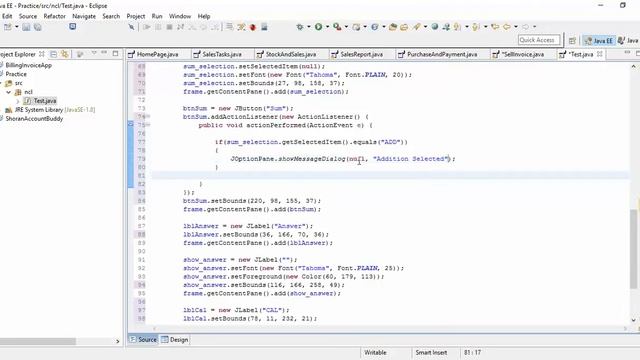Toggle Link with Editor in Project Explorer
This screenshot has width=640, height=360.
point(64,54)
